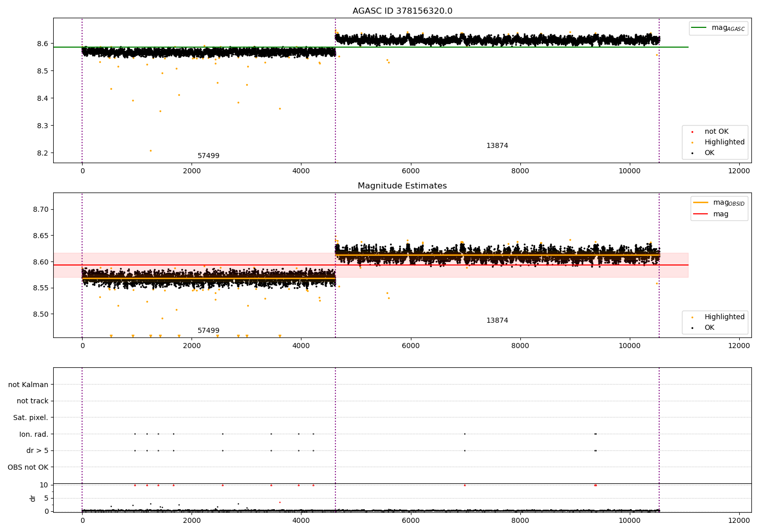Click x-tick '4000' below the bottom plot

click(x=301, y=521)
